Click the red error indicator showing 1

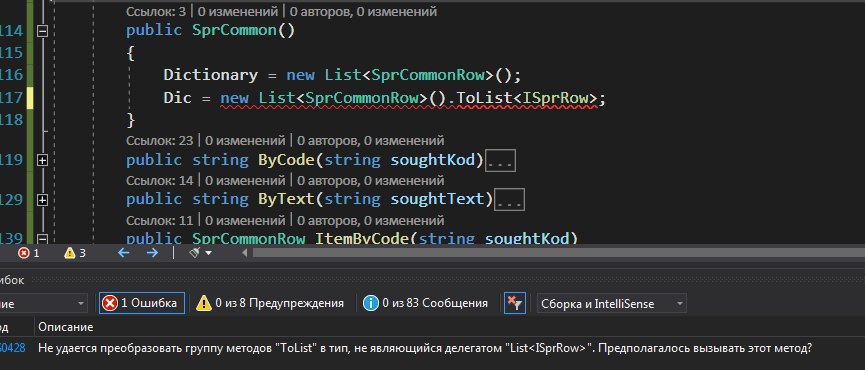(x=29, y=253)
